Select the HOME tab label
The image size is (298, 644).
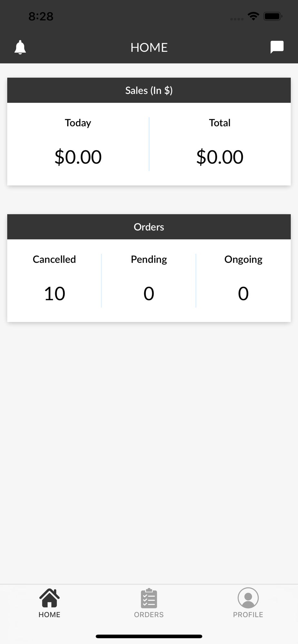(49, 615)
